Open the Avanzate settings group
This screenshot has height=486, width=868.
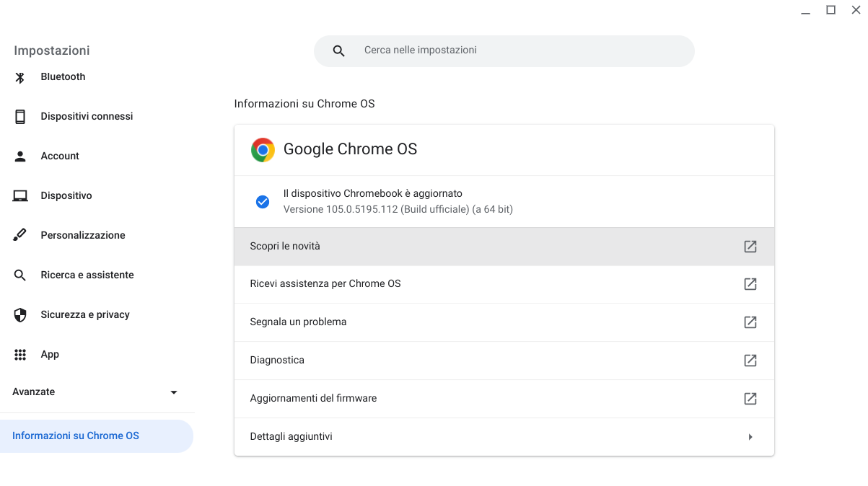pos(34,392)
